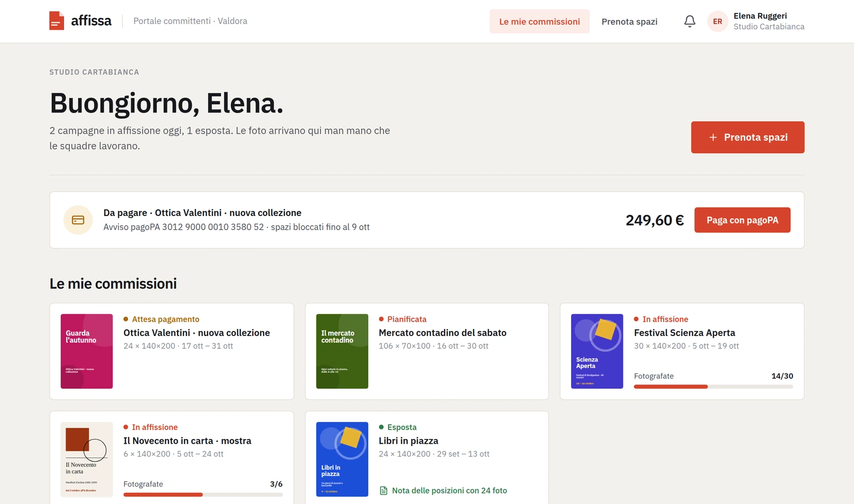Click the document icon beside Nota delle posizioni
Image resolution: width=854 pixels, height=504 pixels.
pyautogui.click(x=383, y=491)
